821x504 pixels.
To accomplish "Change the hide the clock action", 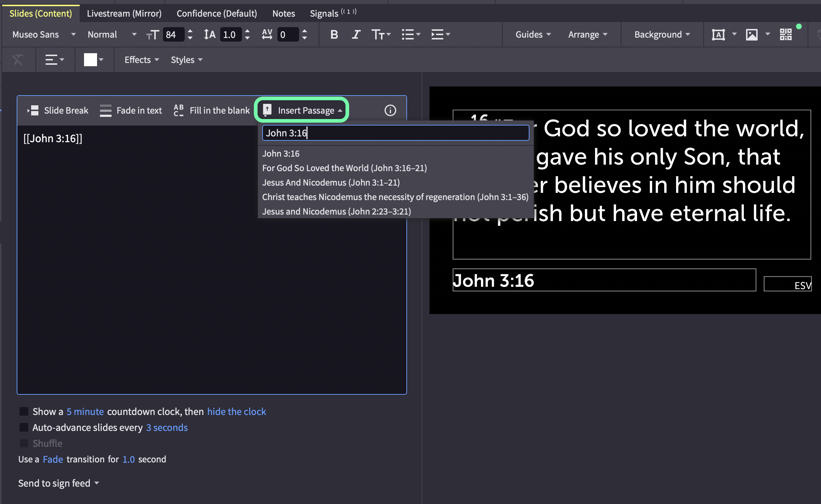I will 236,411.
